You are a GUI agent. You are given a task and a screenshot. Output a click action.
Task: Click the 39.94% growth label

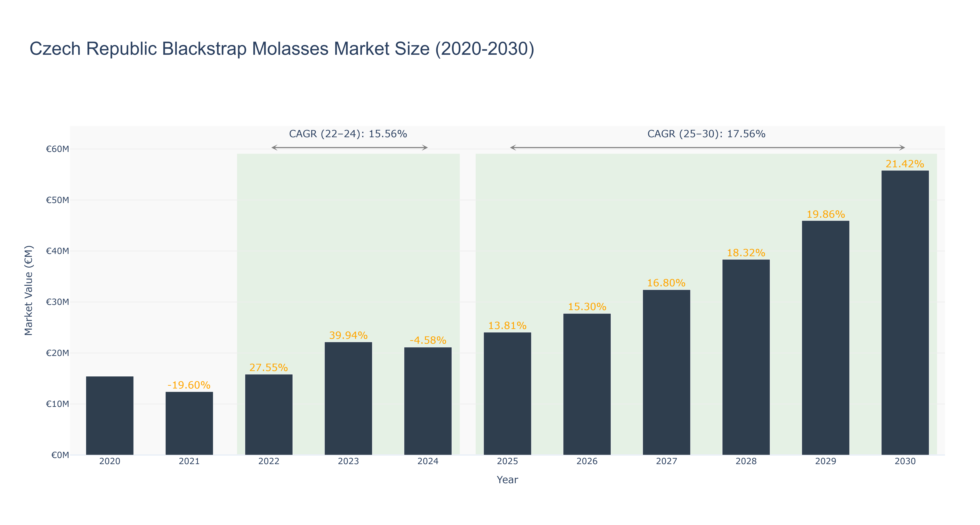pos(348,335)
